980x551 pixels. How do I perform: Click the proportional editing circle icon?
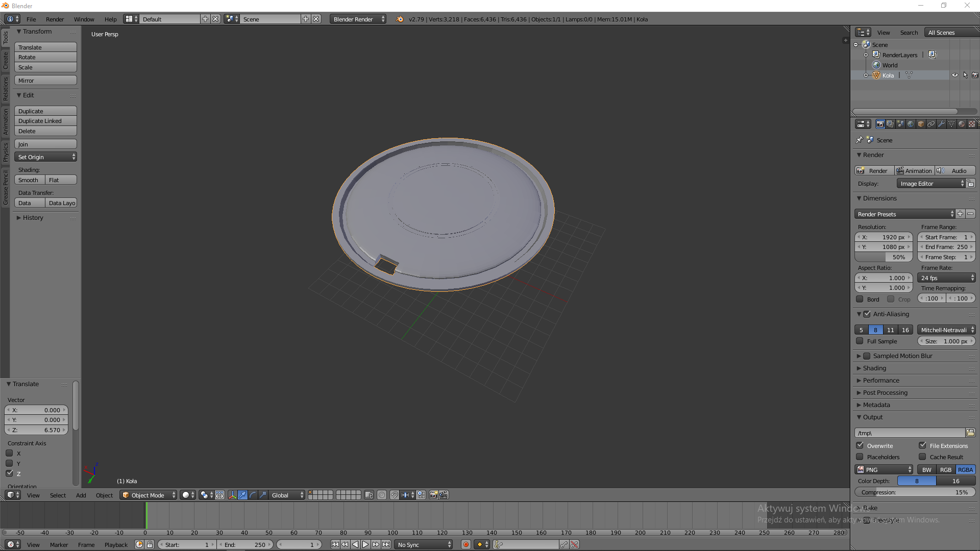point(381,495)
